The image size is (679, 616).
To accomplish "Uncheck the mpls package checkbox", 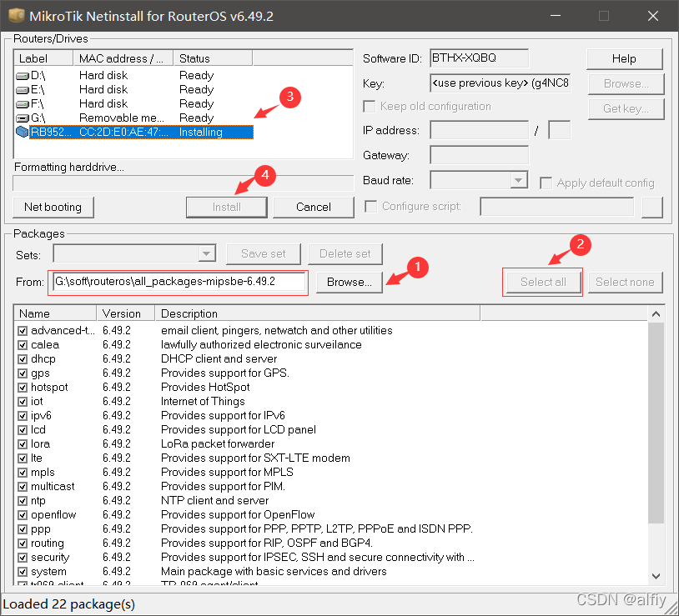I will [23, 473].
